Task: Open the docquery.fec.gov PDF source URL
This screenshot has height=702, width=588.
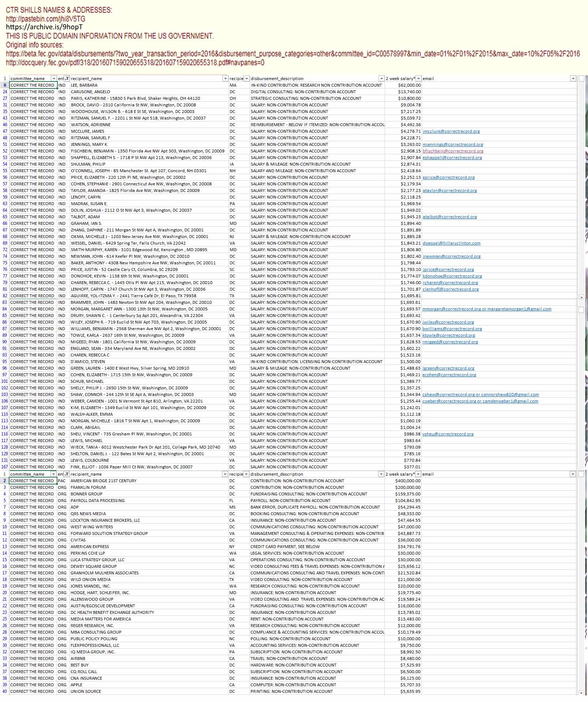Action: [x=135, y=63]
